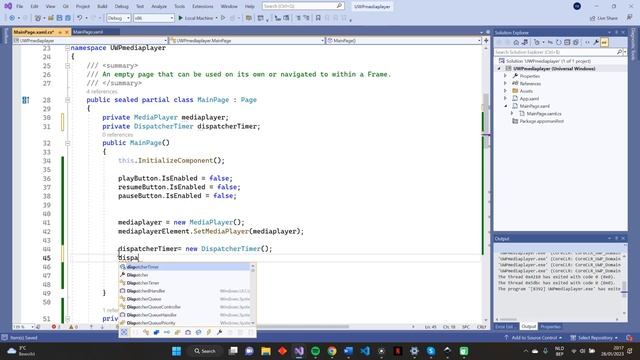Screen dimensions: 640x360
Task: Click IntelliSense list scrollbar down arrow
Action: pos(253,323)
